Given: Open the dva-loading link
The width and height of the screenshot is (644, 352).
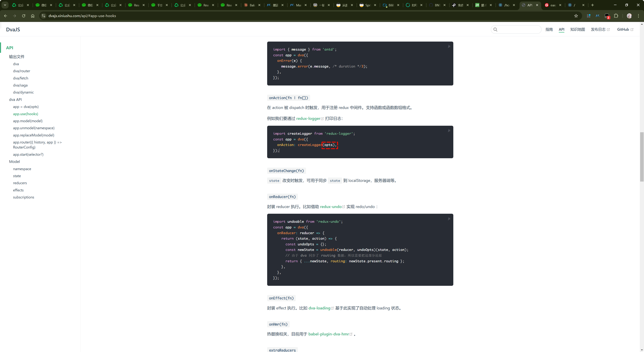Looking at the screenshot, I should click(x=319, y=308).
